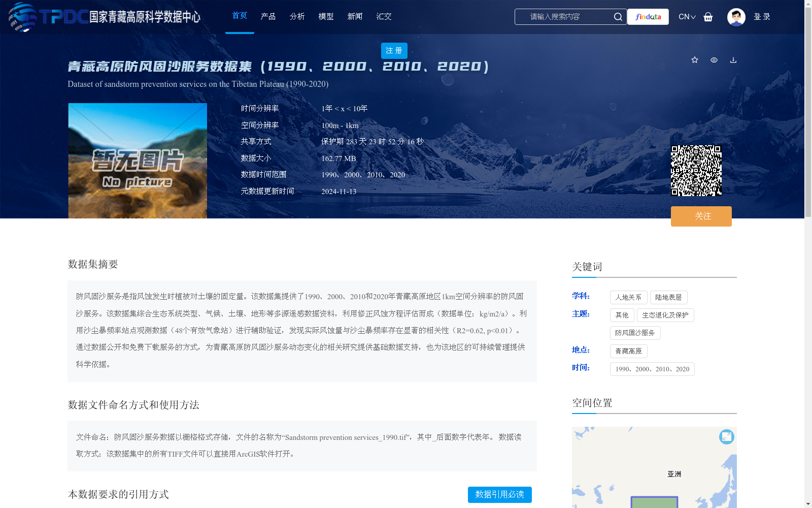This screenshot has width=812, height=508.
Task: Click the QR code image
Action: [x=696, y=171]
